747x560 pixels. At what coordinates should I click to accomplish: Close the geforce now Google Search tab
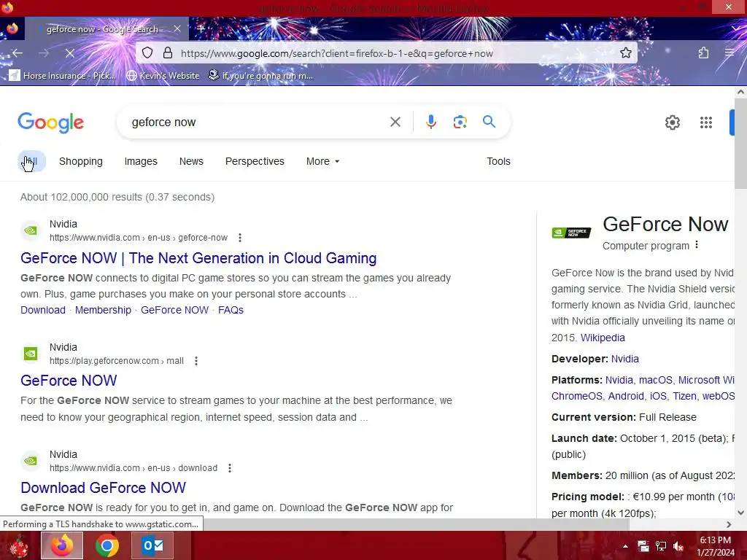(177, 28)
